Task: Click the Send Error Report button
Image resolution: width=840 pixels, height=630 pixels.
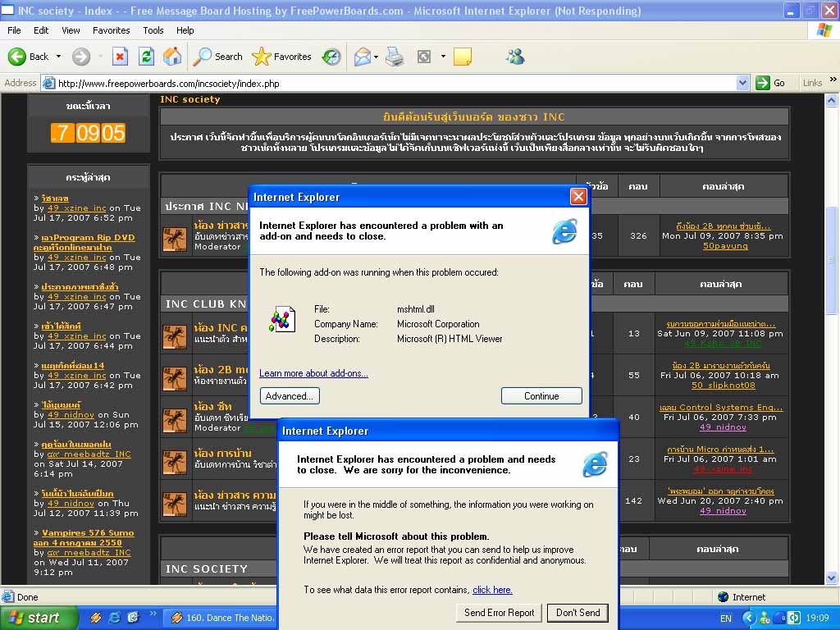Action: pos(500,612)
